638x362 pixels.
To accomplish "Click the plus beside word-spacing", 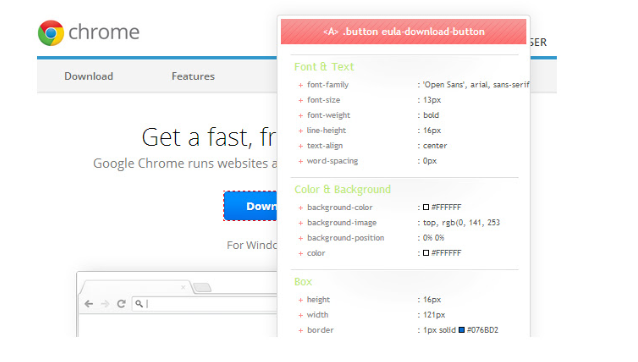I will coord(300,161).
